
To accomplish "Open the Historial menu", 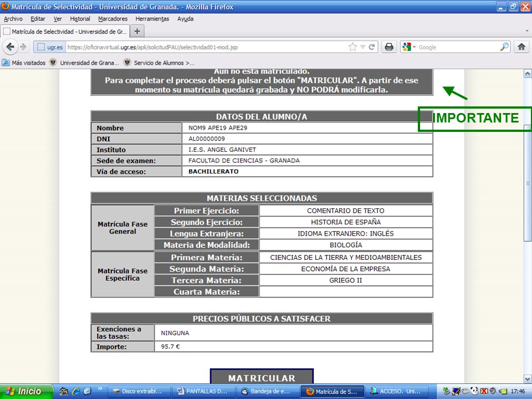I will point(80,19).
